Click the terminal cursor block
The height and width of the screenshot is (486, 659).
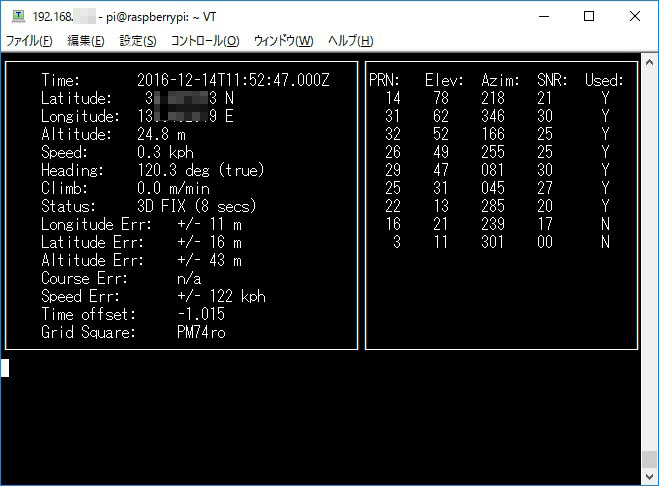pyautogui.click(x=5, y=367)
